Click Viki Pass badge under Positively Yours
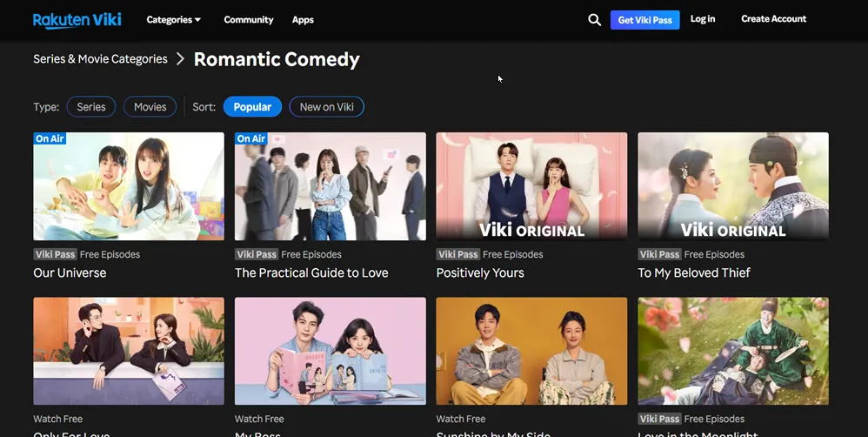This screenshot has width=868, height=437. click(x=457, y=254)
